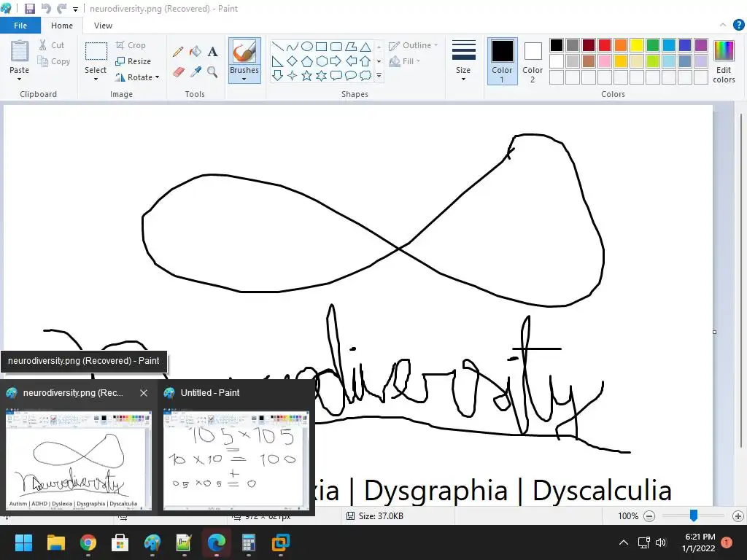Choose the Oval shape

[307, 47]
